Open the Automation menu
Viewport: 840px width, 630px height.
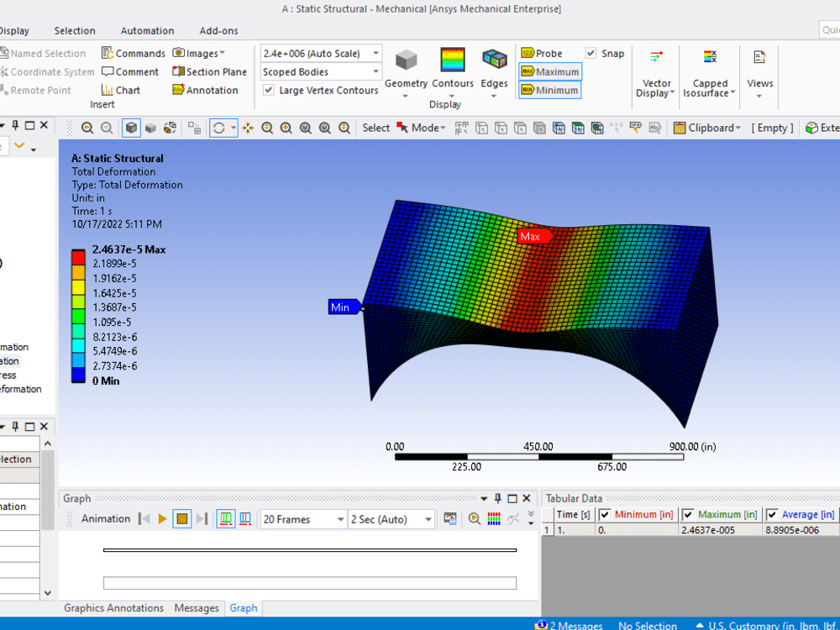tap(147, 30)
